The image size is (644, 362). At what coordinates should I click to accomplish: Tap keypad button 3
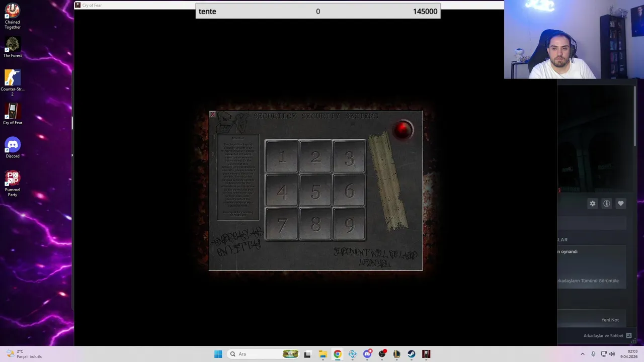click(349, 157)
